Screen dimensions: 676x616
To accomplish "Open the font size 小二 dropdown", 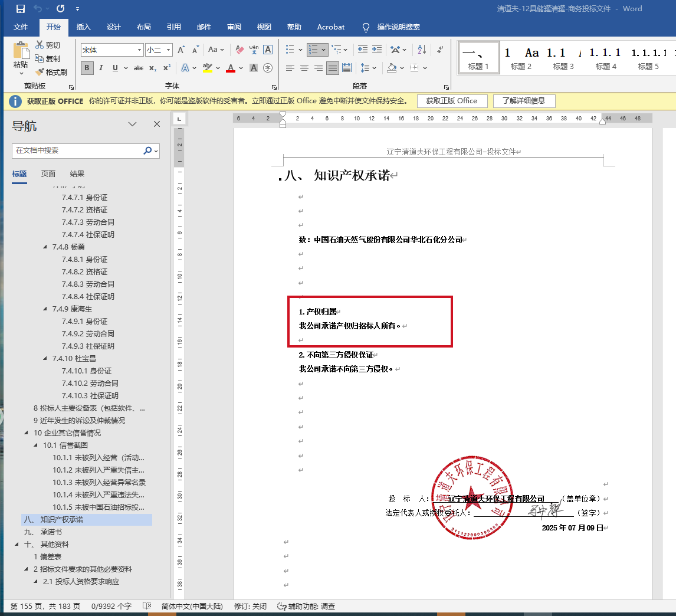I will (169, 50).
